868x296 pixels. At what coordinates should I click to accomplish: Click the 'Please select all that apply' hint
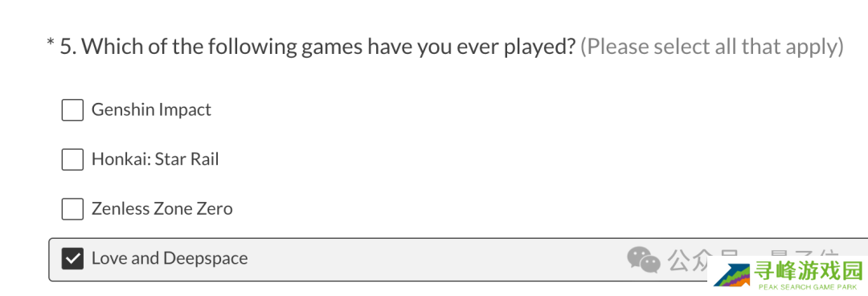(712, 47)
